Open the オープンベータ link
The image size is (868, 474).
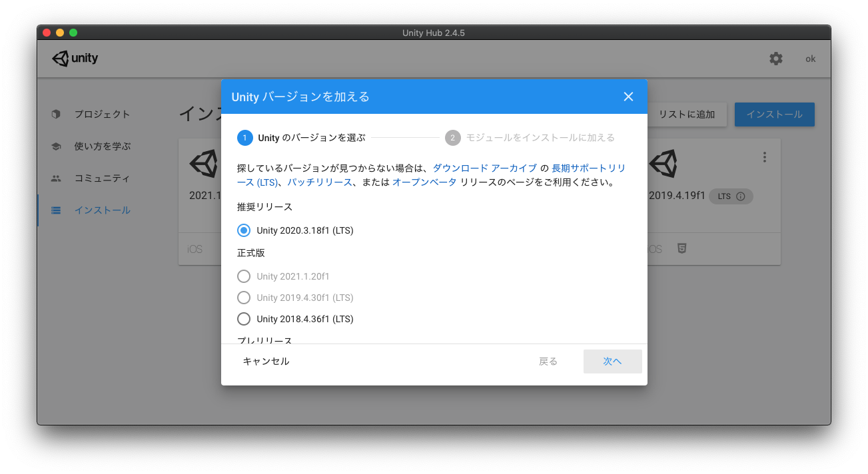tap(424, 182)
